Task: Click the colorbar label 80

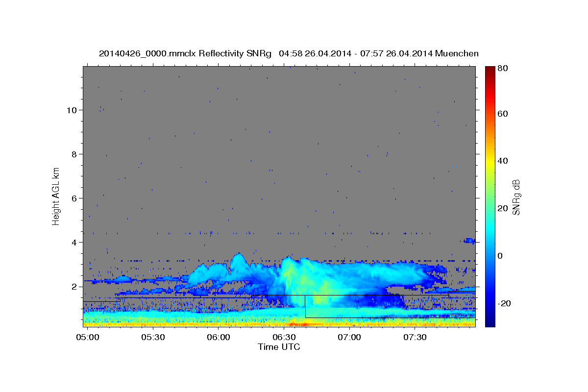Action: (503, 69)
